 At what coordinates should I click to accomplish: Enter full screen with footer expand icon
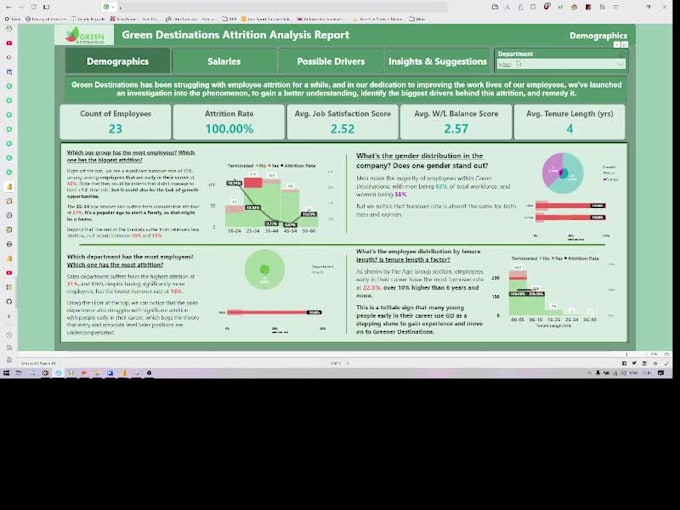[667, 363]
